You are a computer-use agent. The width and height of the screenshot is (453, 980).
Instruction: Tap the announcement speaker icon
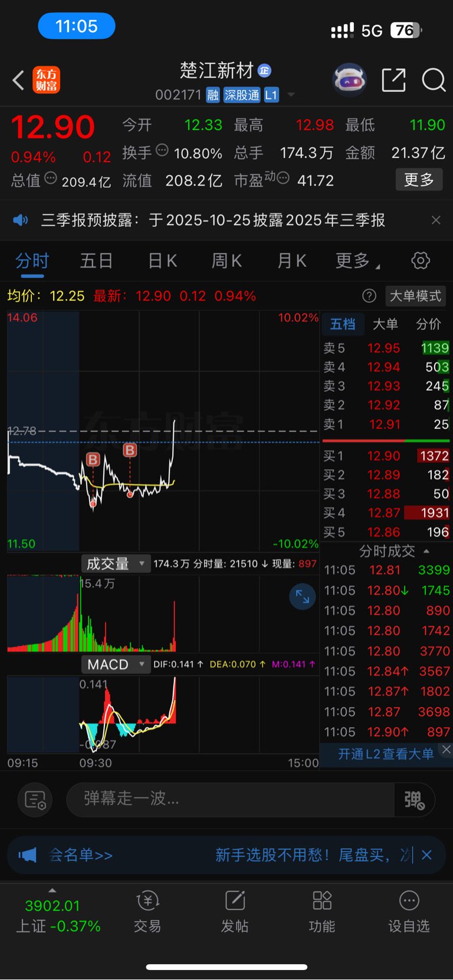click(x=21, y=220)
